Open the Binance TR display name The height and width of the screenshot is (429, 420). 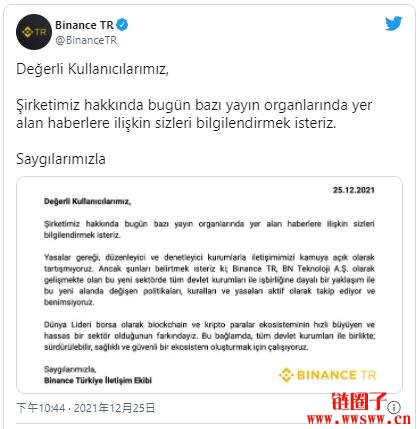[84, 25]
